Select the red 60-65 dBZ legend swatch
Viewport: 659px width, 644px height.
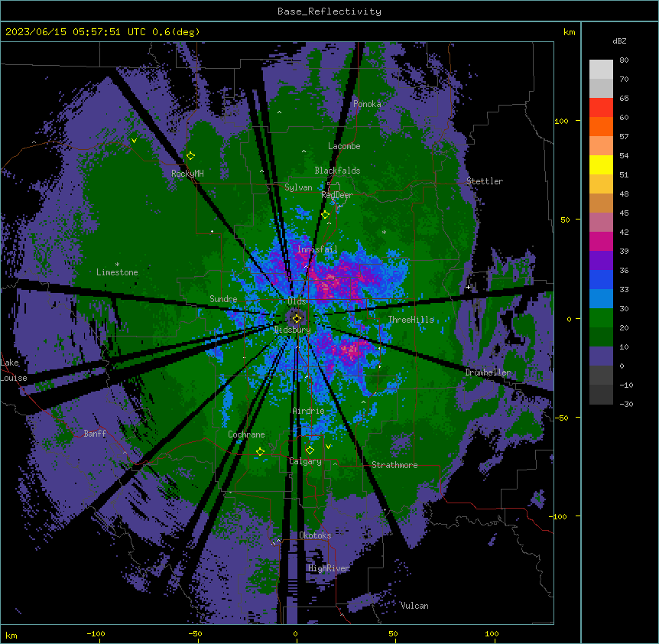point(601,108)
